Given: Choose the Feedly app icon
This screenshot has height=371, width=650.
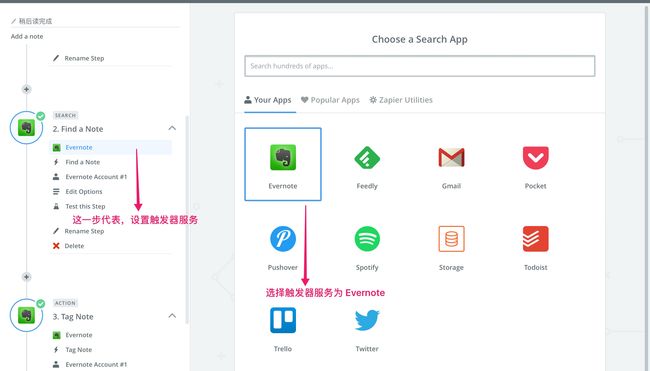Looking at the screenshot, I should coord(367,158).
